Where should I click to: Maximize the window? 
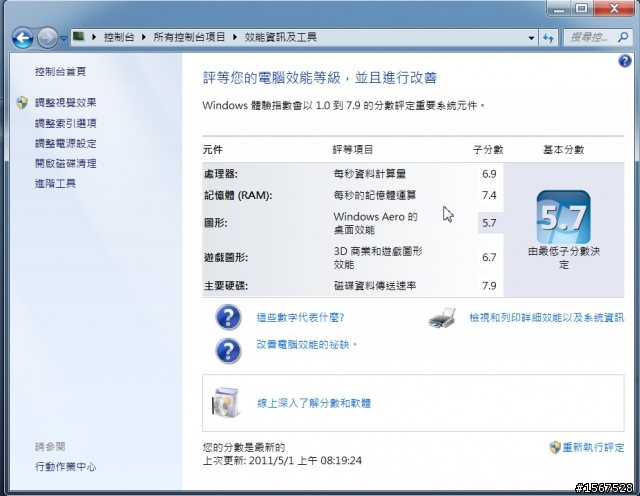[x=582, y=9]
